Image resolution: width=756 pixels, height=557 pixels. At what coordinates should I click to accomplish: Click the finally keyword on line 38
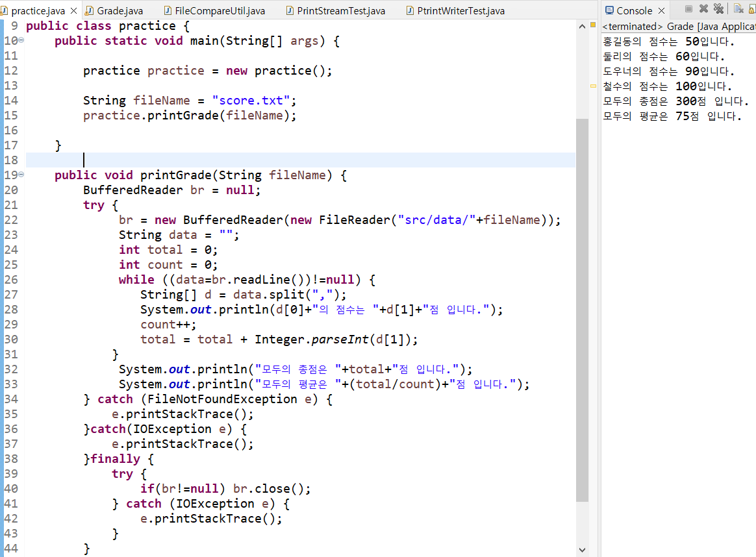(x=115, y=459)
